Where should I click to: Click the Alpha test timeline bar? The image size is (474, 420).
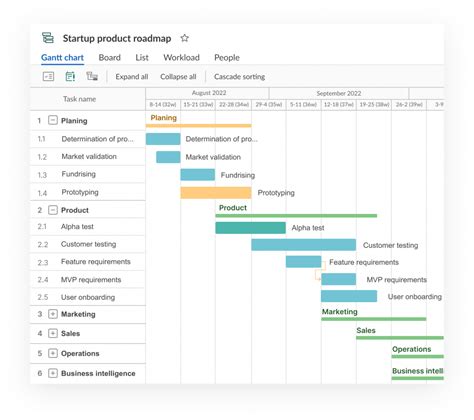point(250,228)
